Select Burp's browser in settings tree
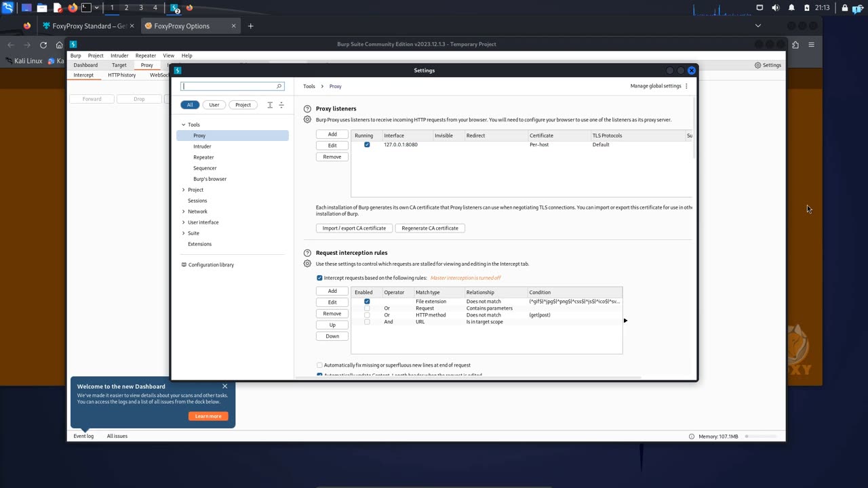868x488 pixels. pyautogui.click(x=210, y=179)
